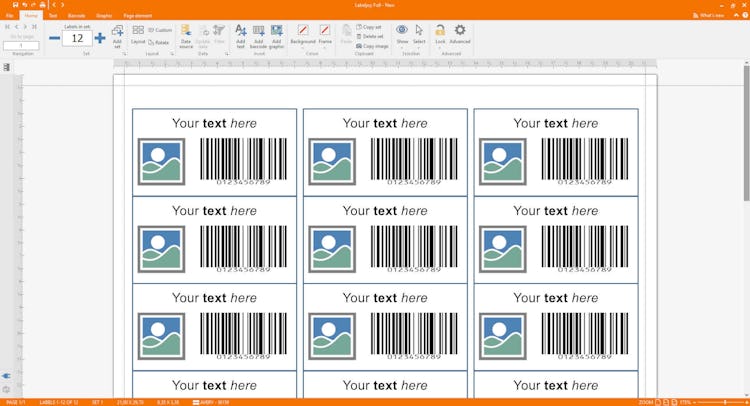
Task: Open the Show eye dropdown
Action: (402, 35)
